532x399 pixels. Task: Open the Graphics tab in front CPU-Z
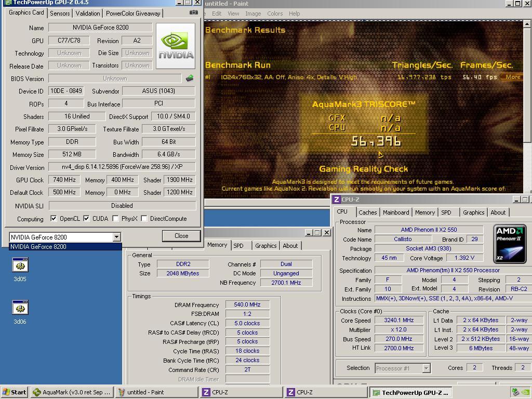click(473, 212)
